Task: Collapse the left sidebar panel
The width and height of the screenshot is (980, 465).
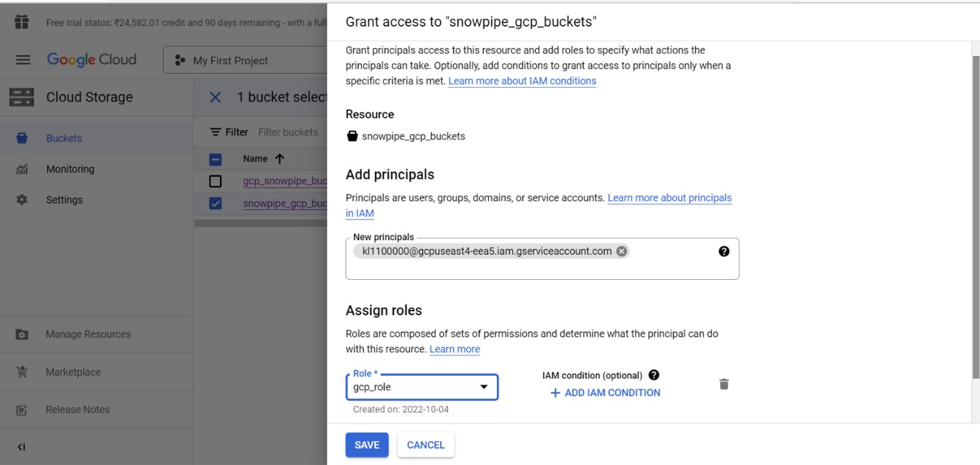Action: coord(21,447)
